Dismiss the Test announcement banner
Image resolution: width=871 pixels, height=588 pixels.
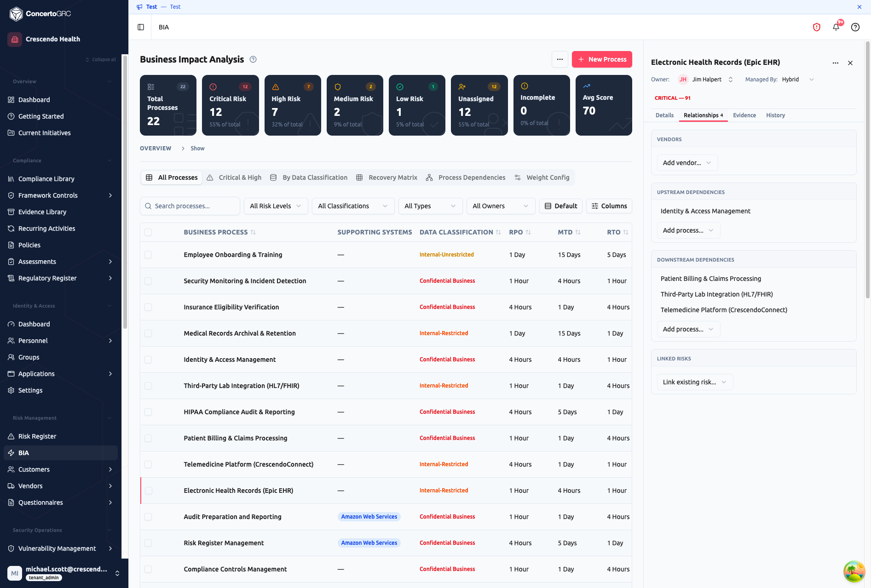[859, 7]
